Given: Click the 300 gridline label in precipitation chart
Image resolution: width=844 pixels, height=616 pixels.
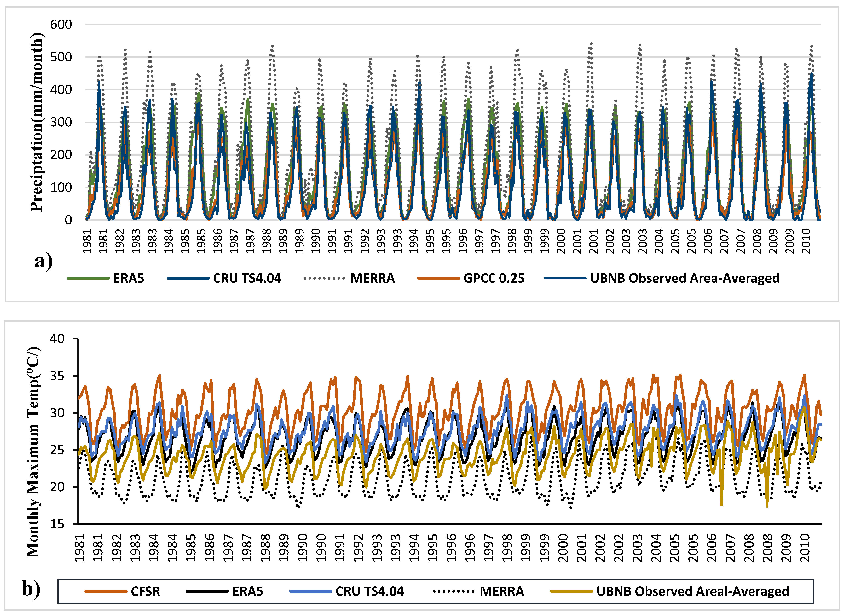Looking at the screenshot, I should coord(61,122).
